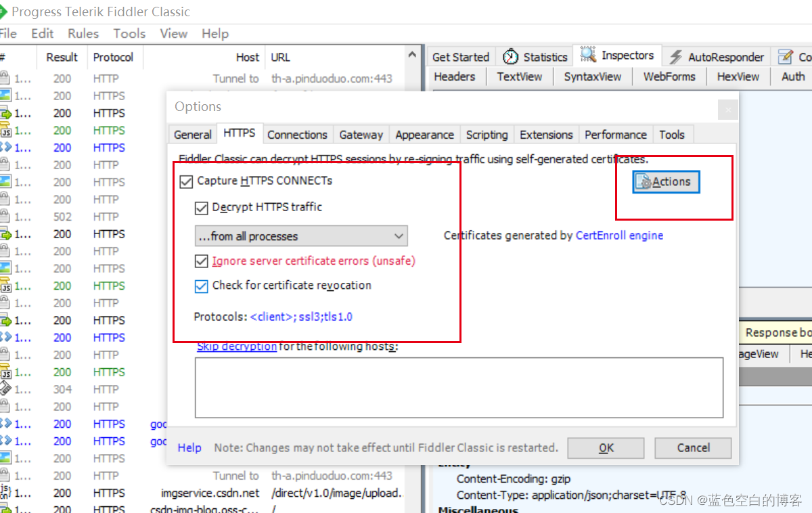Open the Auth inspector tab
The width and height of the screenshot is (812, 513).
(x=793, y=76)
